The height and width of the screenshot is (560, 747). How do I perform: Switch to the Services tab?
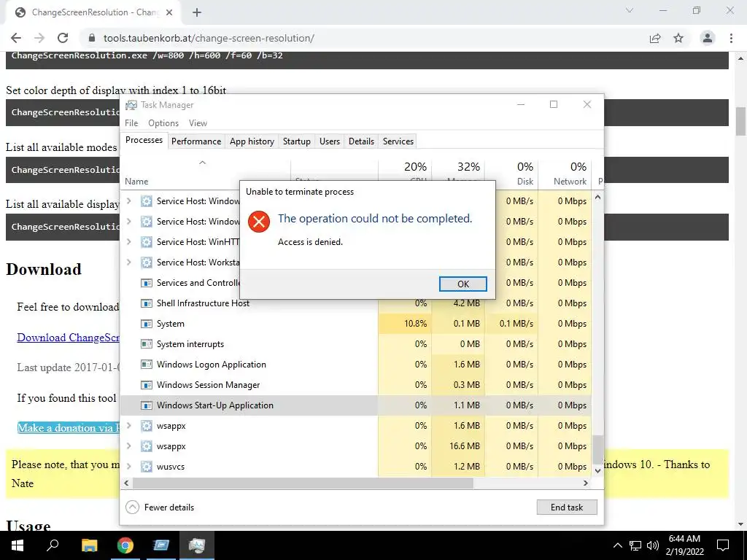(x=398, y=141)
